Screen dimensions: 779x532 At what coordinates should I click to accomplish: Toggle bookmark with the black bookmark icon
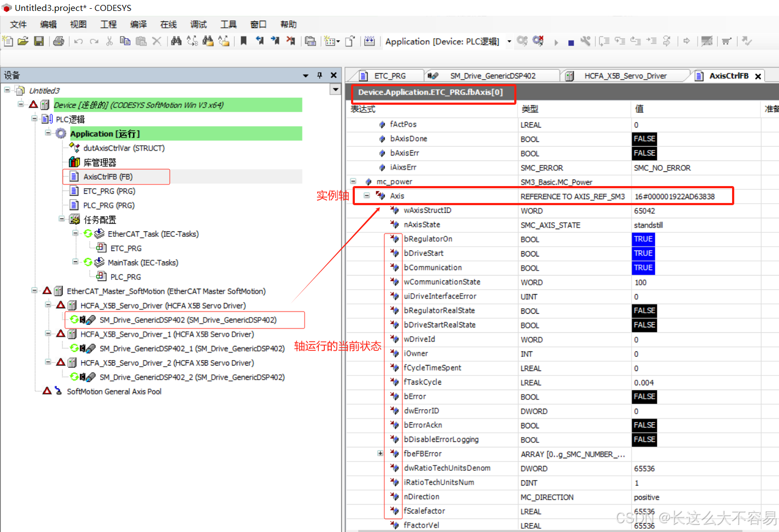[x=243, y=41]
